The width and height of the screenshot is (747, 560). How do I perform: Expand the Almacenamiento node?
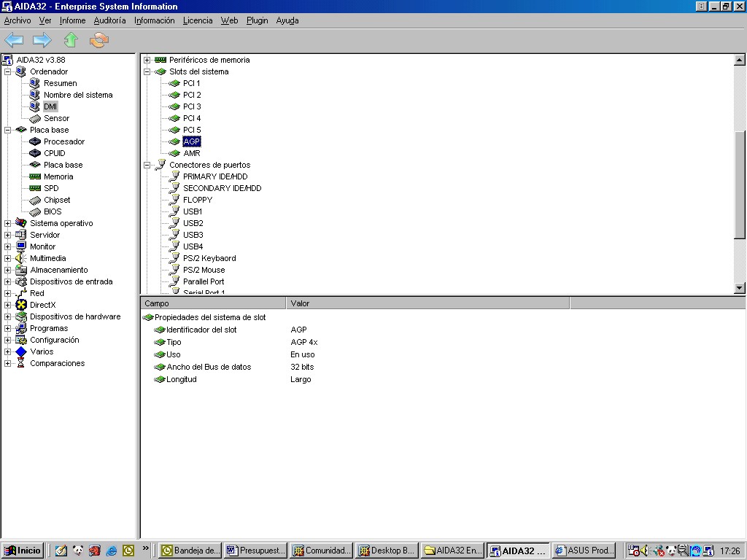tap(7, 270)
